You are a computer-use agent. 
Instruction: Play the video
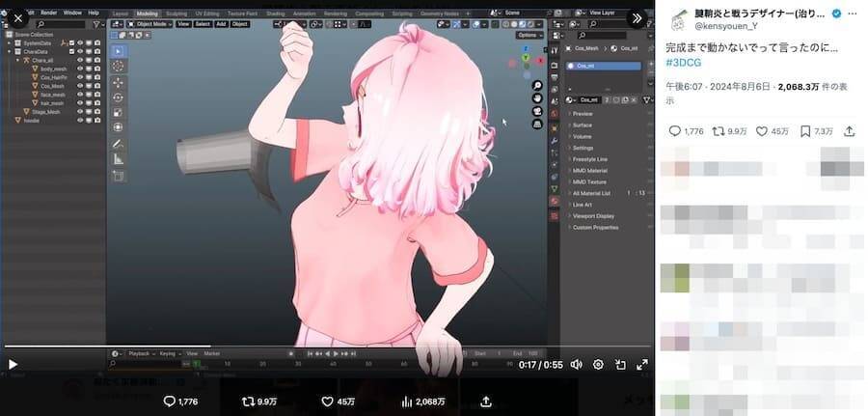[14, 365]
